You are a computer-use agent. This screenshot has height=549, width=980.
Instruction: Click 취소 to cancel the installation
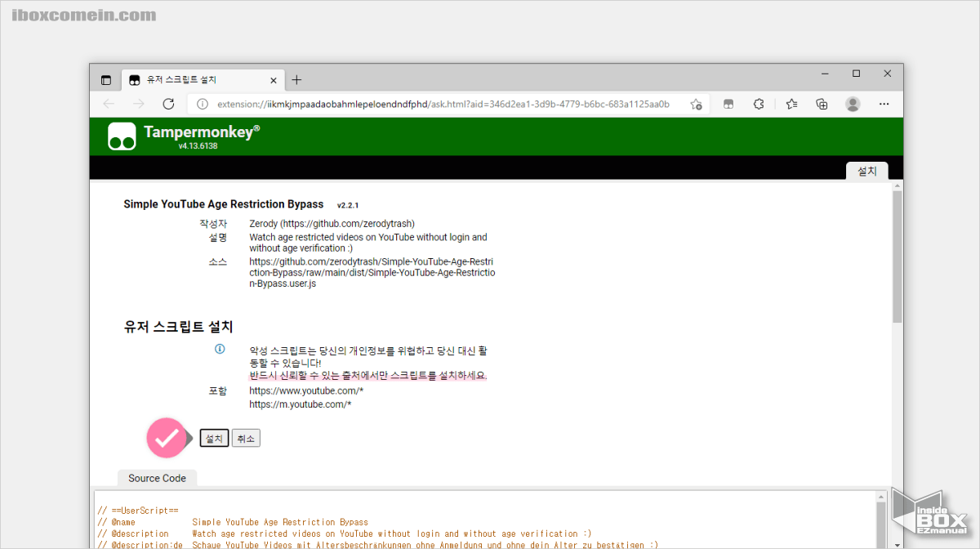[x=245, y=438]
